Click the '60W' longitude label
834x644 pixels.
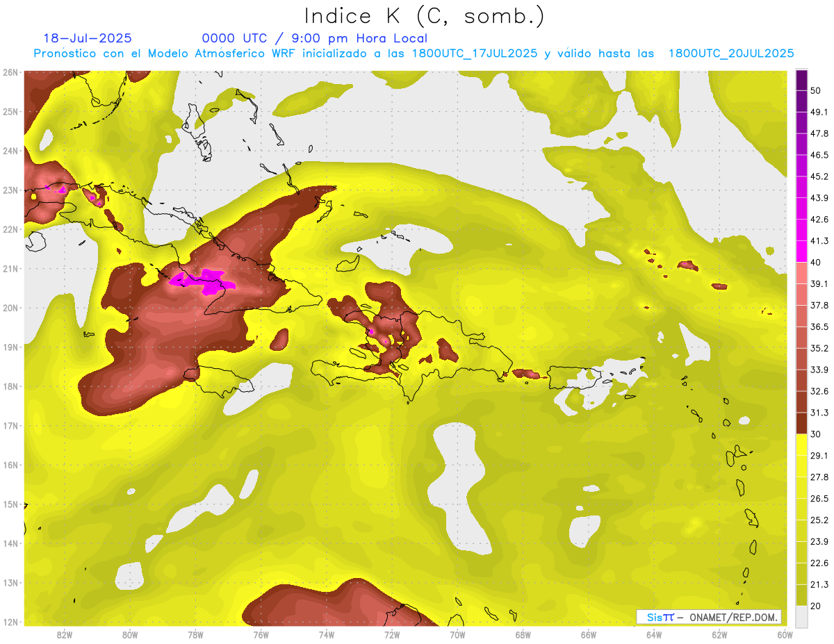(785, 635)
